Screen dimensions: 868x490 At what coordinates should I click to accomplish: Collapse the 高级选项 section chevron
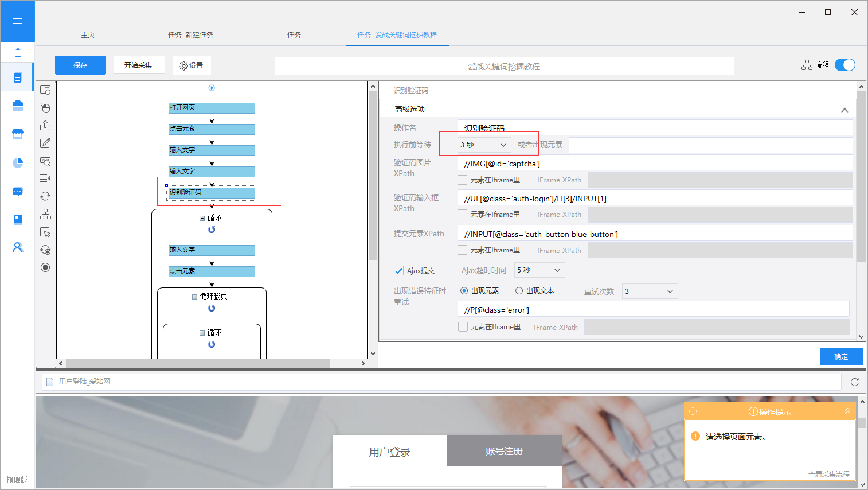click(844, 110)
